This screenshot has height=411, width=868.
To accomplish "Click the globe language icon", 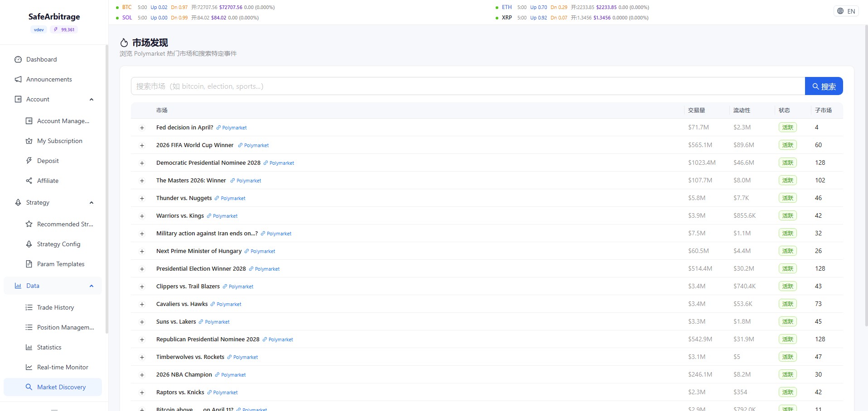I will (840, 11).
